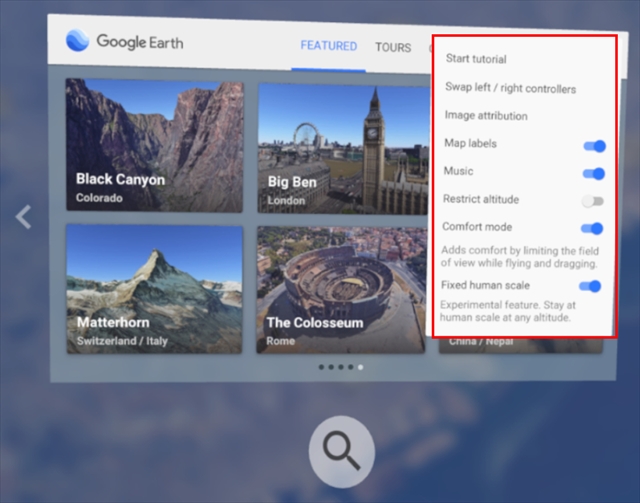640x503 pixels.
Task: Open the Black Canyon Colorado thumbnail
Action: click(154, 146)
